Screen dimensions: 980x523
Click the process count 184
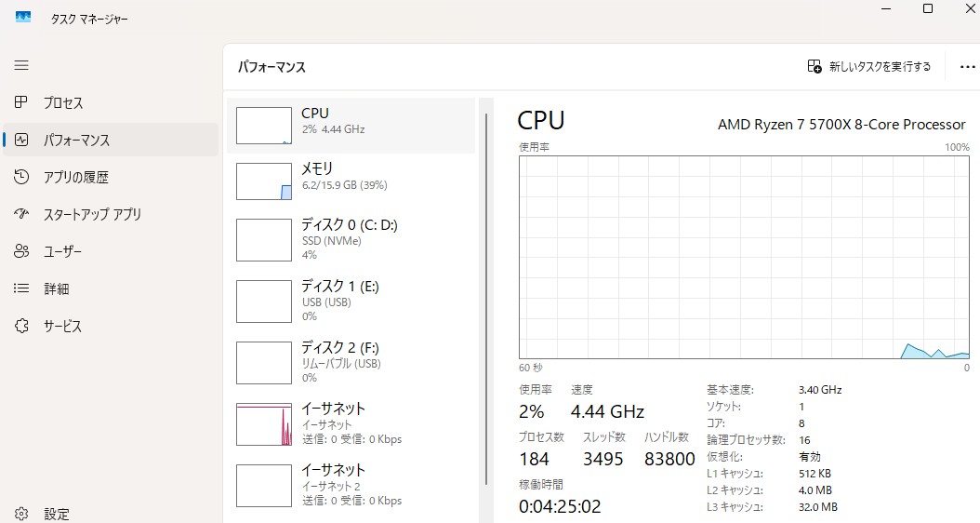coord(535,459)
